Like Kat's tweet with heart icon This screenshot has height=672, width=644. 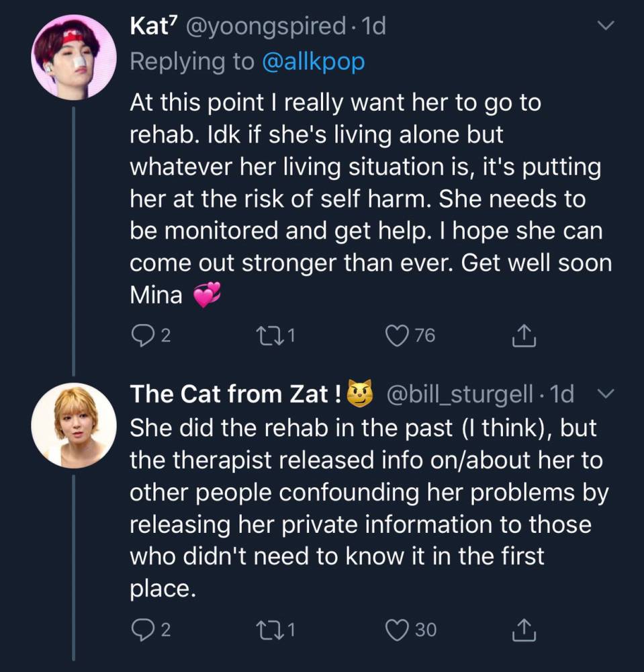click(x=395, y=335)
